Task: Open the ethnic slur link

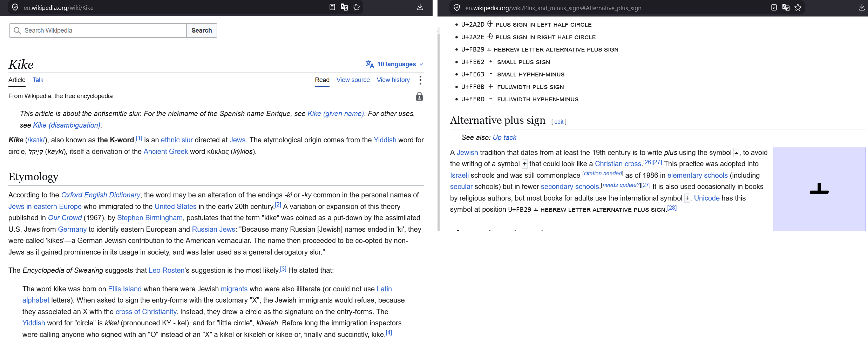Action: 177,140
